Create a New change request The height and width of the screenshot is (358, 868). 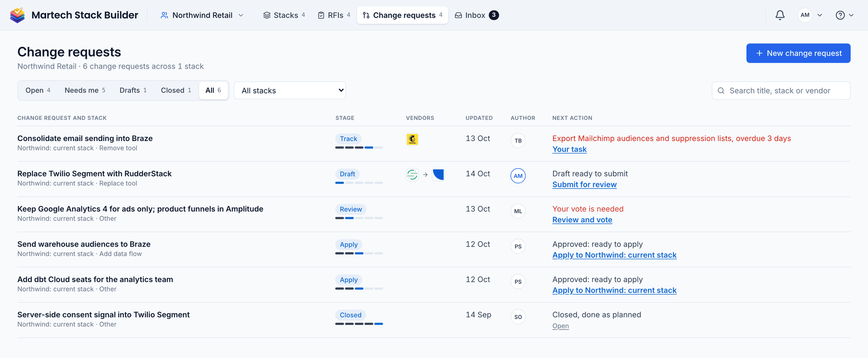798,53
